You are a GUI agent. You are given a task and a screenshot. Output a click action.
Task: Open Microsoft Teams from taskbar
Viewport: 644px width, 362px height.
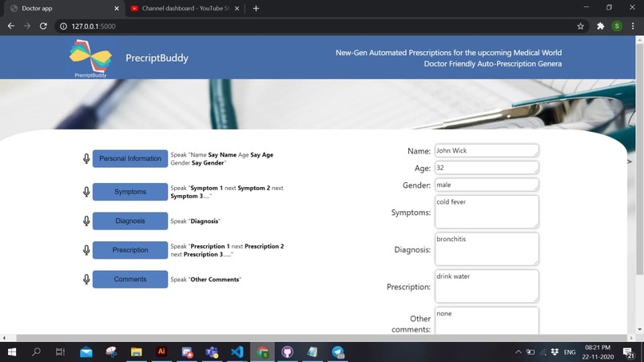(212, 352)
